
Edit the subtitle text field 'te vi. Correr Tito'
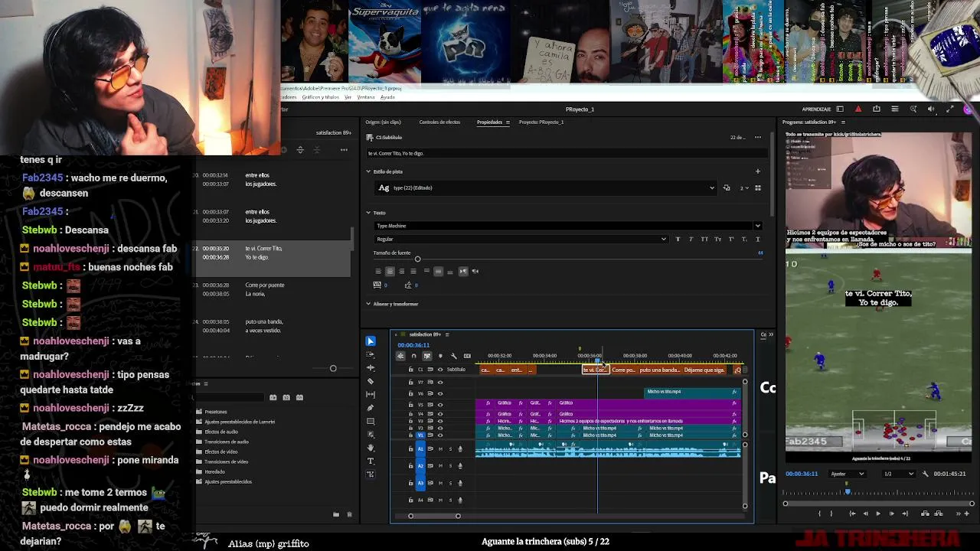click(x=567, y=154)
